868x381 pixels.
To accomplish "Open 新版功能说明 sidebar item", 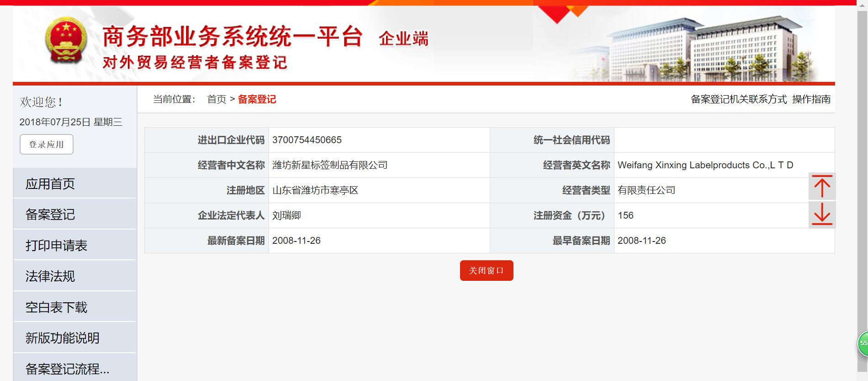I will (x=75, y=338).
